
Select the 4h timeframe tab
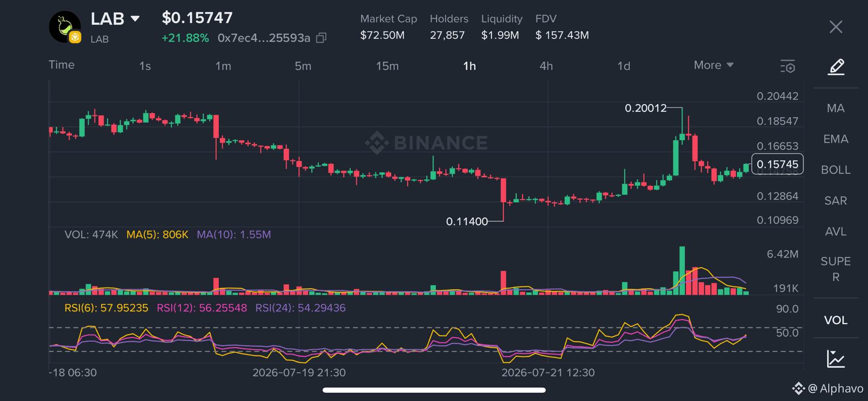point(546,66)
